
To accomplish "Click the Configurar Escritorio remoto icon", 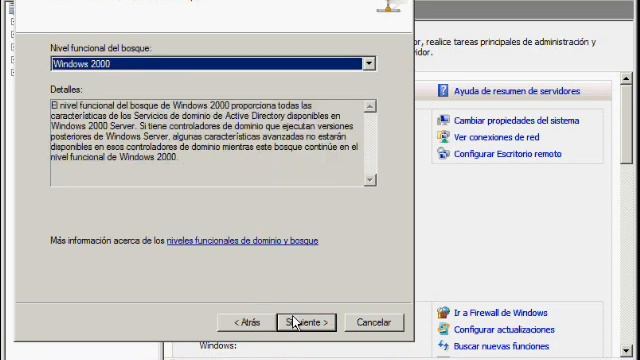I will coord(443,153).
